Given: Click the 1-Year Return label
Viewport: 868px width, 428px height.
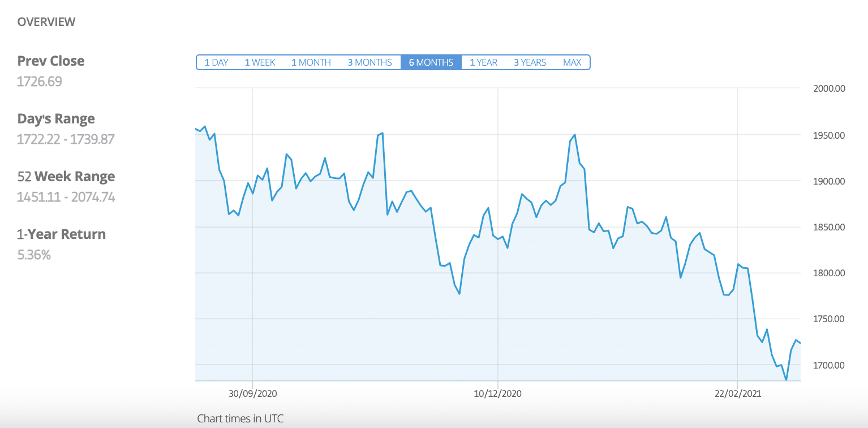Looking at the screenshot, I should pos(62,234).
